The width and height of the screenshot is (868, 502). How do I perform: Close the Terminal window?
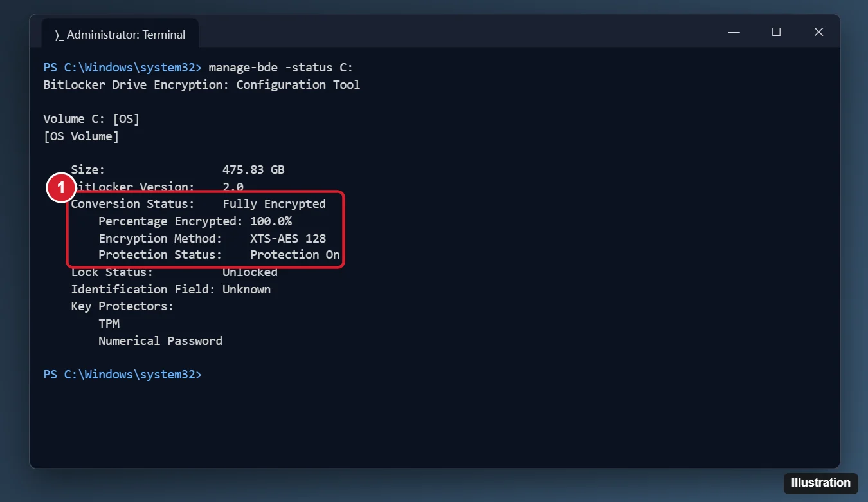(818, 32)
